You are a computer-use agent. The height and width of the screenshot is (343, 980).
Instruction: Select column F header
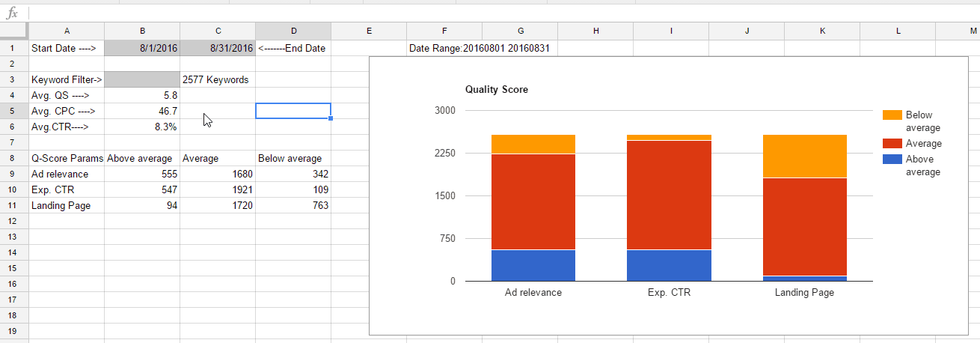444,31
